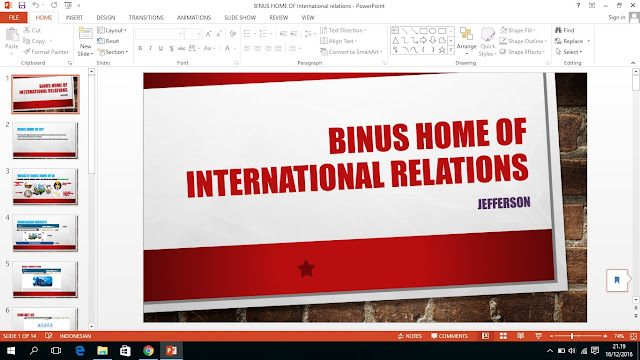This screenshot has width=640, height=360.
Task: Switch to REVIEW tab
Action: [279, 18]
